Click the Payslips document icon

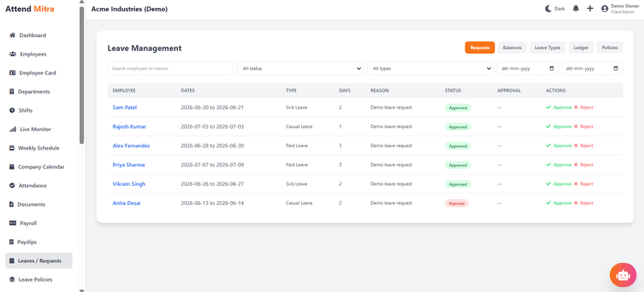click(x=11, y=242)
